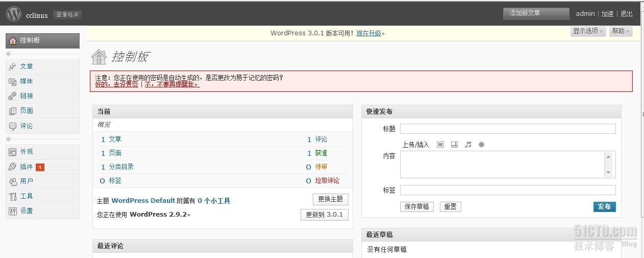Screen dimensions: 644x258
Task: Click the 退出 logout link
Action: tap(626, 14)
